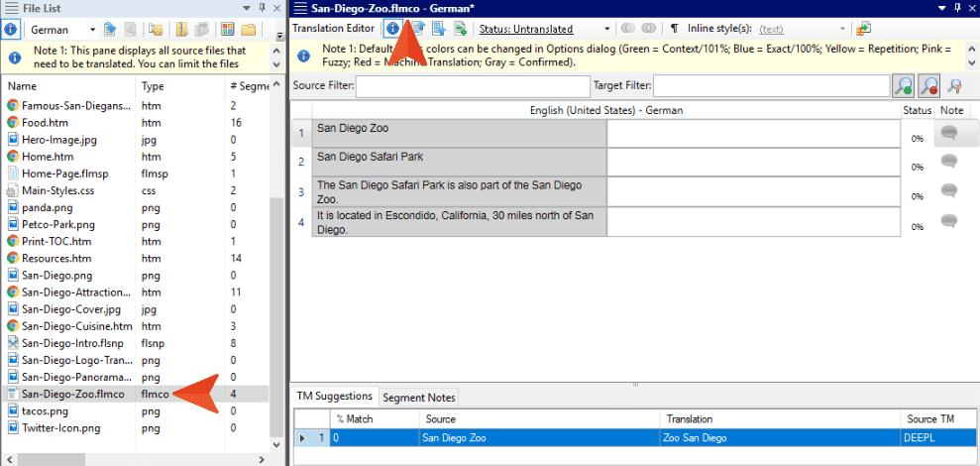
Task: Click the second grayed double-circle icon in editor toolbar
Action: pos(649,29)
